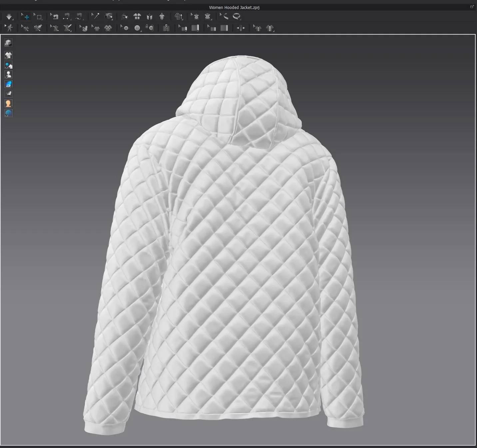Select the Select/Move tool

pyautogui.click(x=26, y=16)
